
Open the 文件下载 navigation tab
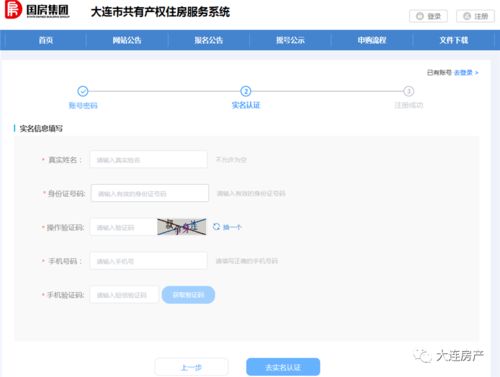point(454,40)
